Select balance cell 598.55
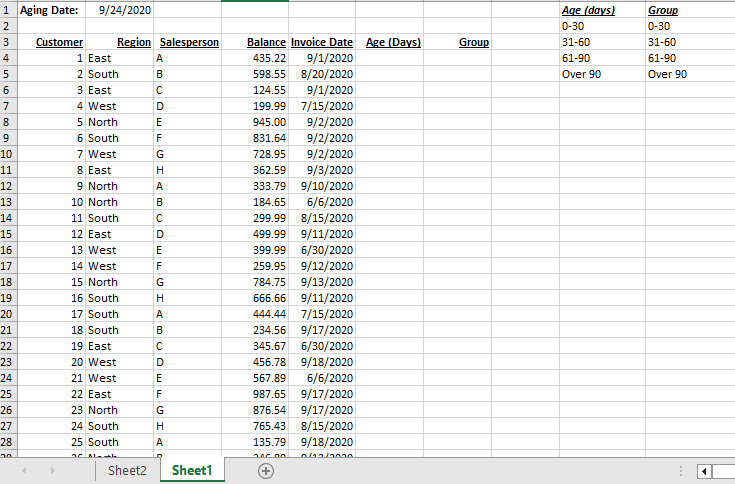 pos(255,74)
